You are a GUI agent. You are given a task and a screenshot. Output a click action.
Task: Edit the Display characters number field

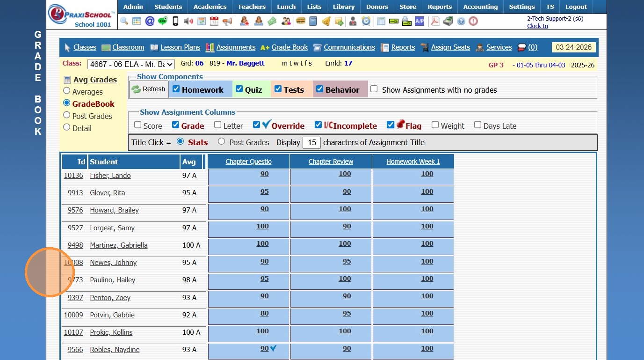coord(311,142)
